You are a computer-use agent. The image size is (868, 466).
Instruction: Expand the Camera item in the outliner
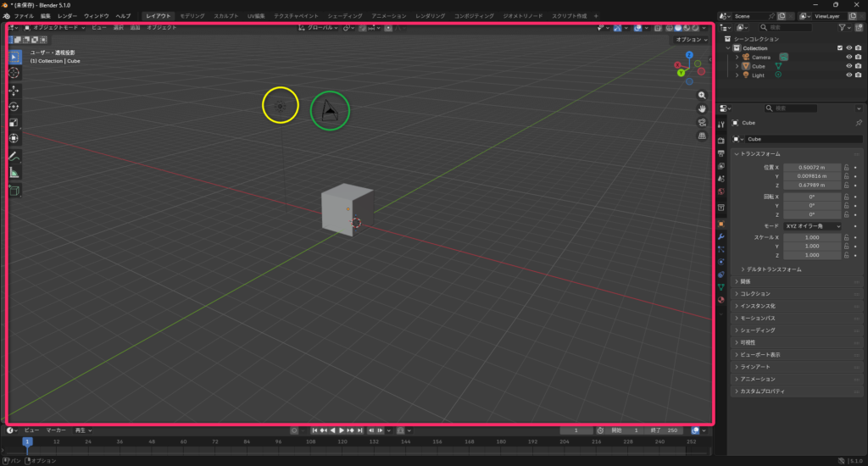pyautogui.click(x=737, y=58)
